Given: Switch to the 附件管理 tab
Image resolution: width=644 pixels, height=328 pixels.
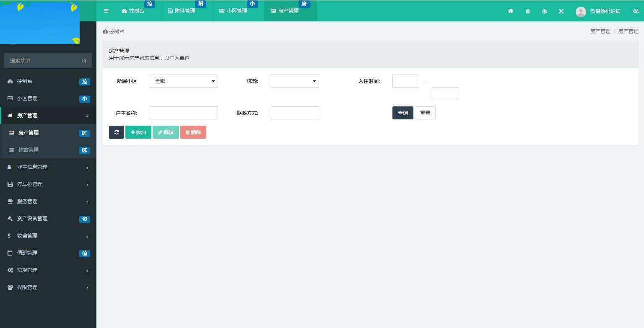Looking at the screenshot, I should 182,11.
